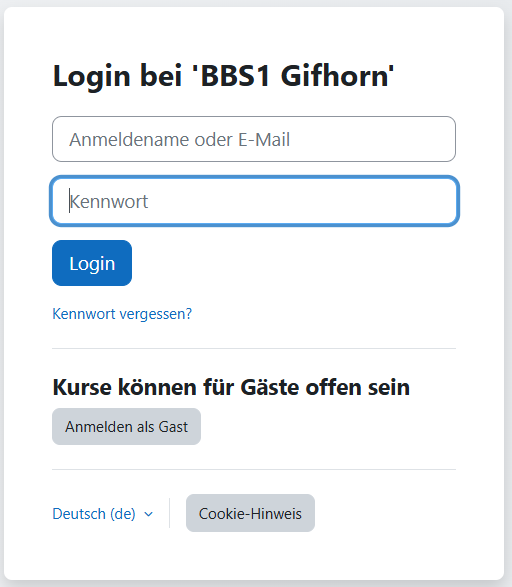Open the cookie information button
The width and height of the screenshot is (512, 587).
coord(250,513)
